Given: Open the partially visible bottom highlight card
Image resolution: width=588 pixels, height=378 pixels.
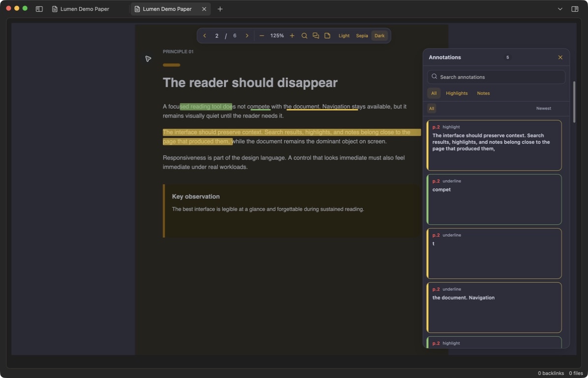Looking at the screenshot, I should 494,342.
